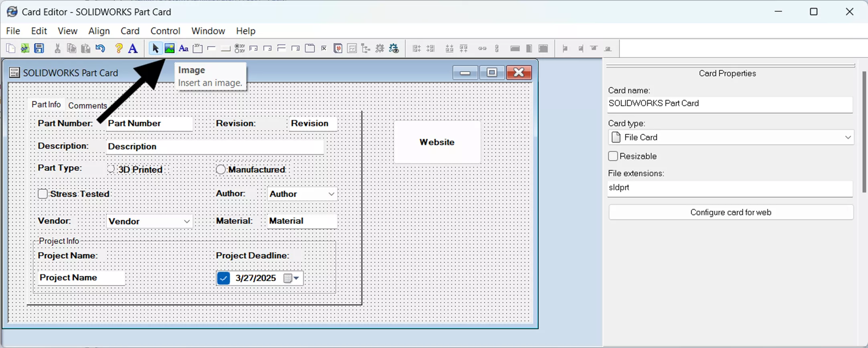Click the space evenly horizontal icon
868x348 pixels.
point(482,48)
